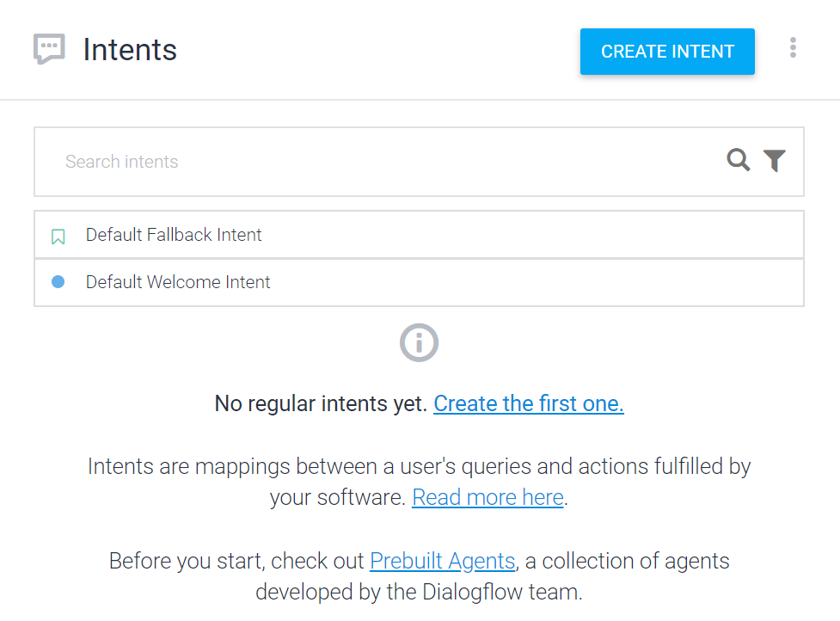The image size is (840, 621).
Task: Click the Intents speech bubble icon
Action: point(49,49)
